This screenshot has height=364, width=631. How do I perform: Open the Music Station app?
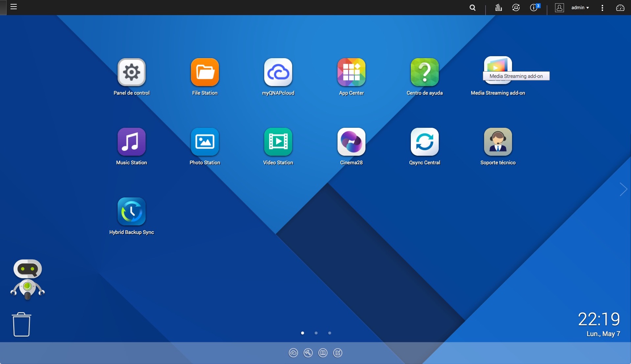click(131, 142)
